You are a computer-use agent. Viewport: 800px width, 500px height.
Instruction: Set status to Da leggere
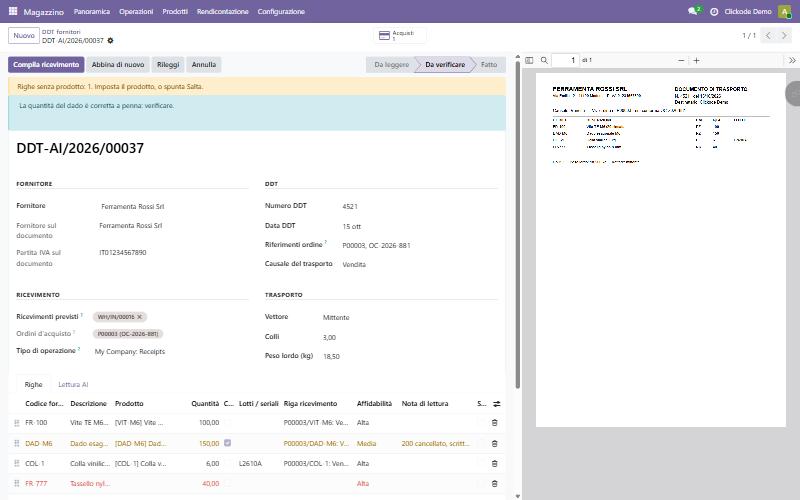tap(391, 65)
